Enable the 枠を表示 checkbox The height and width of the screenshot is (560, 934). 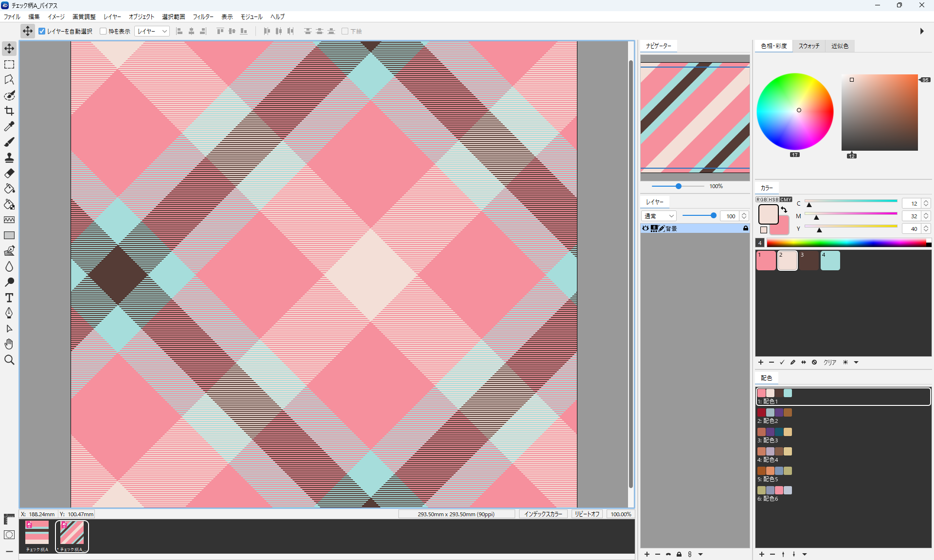103,31
